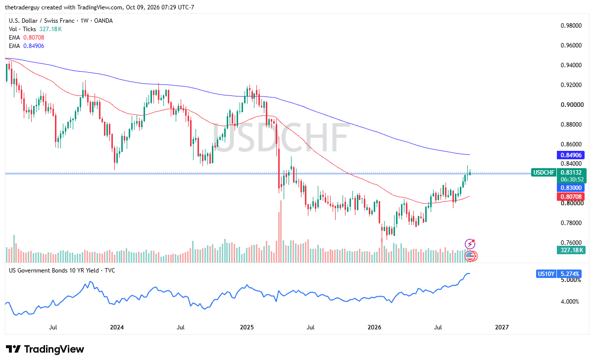Click the 0.92000 price axis label
Image resolution: width=594 pixels, height=364 pixels.
coord(571,85)
